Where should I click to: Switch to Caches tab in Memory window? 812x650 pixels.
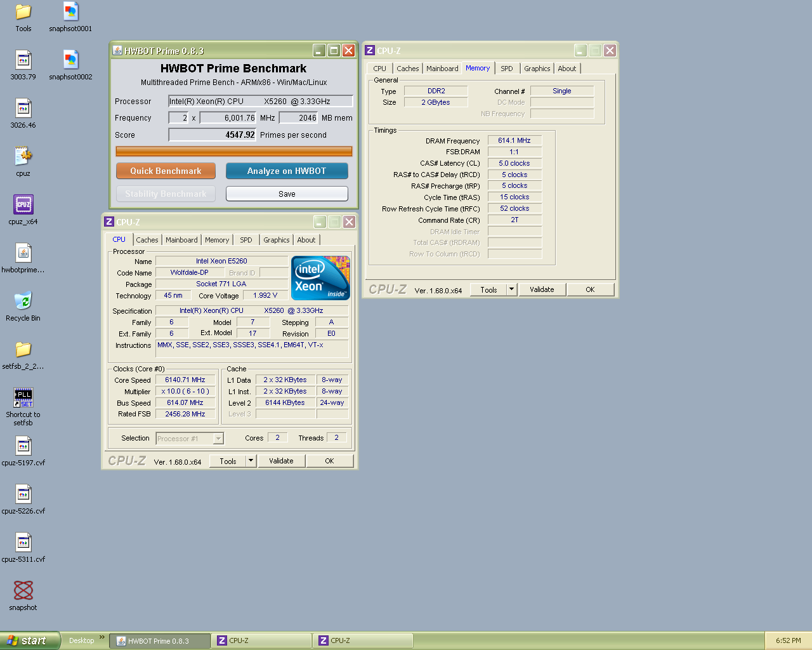(408, 69)
